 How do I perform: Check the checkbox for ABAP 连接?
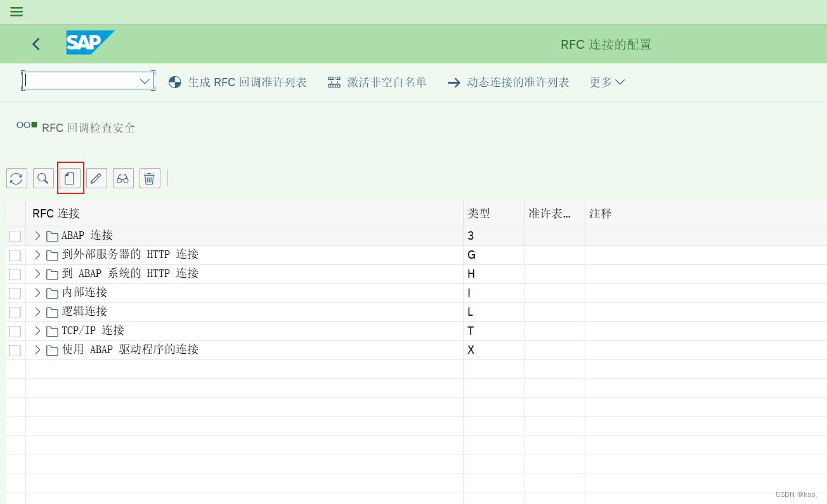(15, 236)
